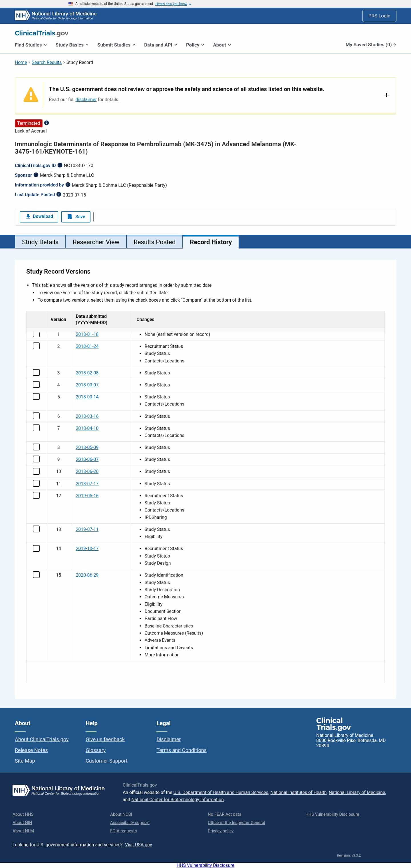Open FOIA requests footer link

pos(124,831)
